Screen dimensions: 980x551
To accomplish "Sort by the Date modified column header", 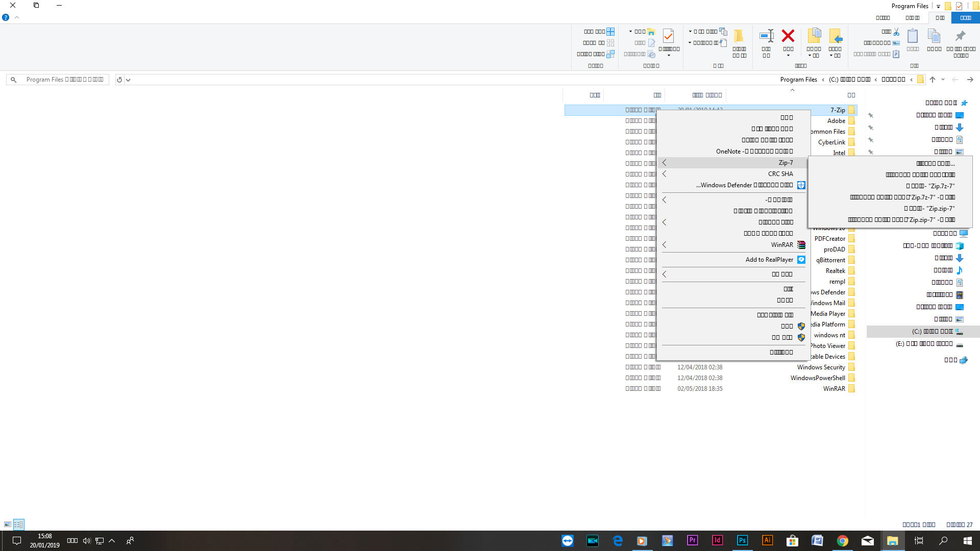I will 695,95.
